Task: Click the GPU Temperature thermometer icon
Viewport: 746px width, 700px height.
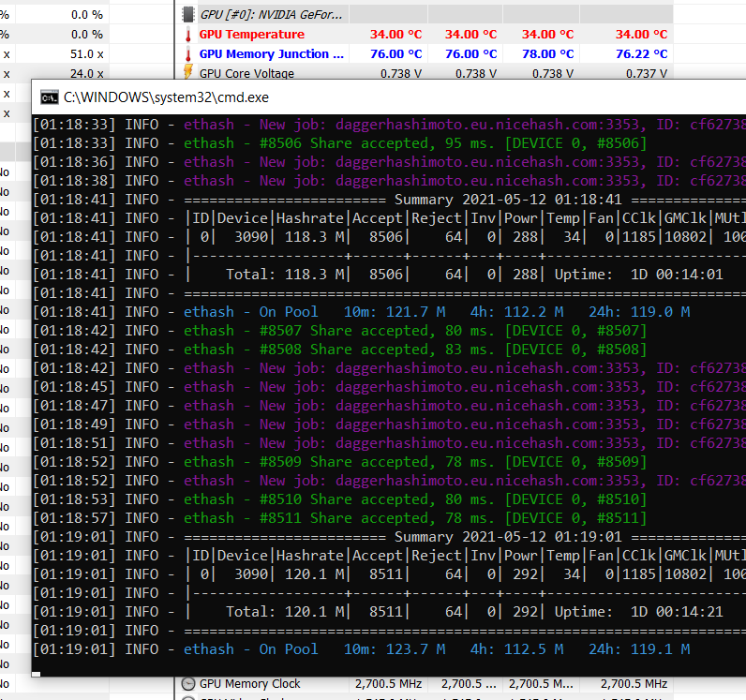Action: [x=188, y=35]
